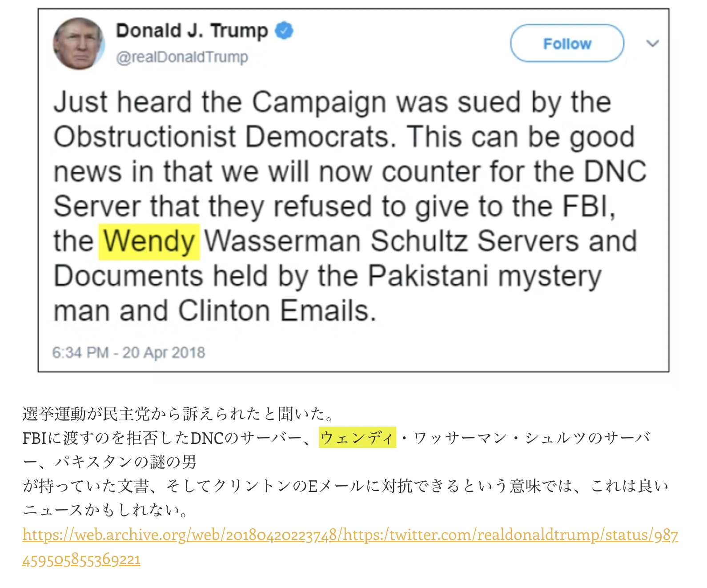Click the Japanese line starting with が持っていた文書
Image resolution: width=707 pixels, height=588 pixels.
coord(345,486)
